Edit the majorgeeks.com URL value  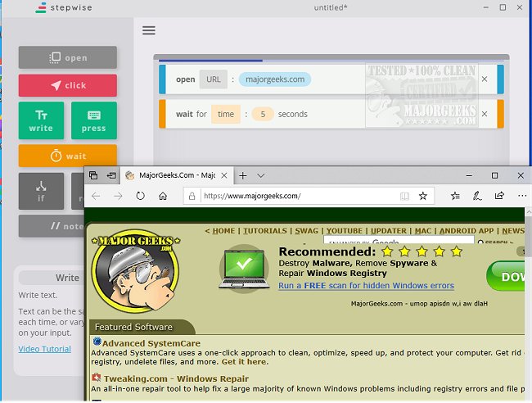(x=275, y=79)
